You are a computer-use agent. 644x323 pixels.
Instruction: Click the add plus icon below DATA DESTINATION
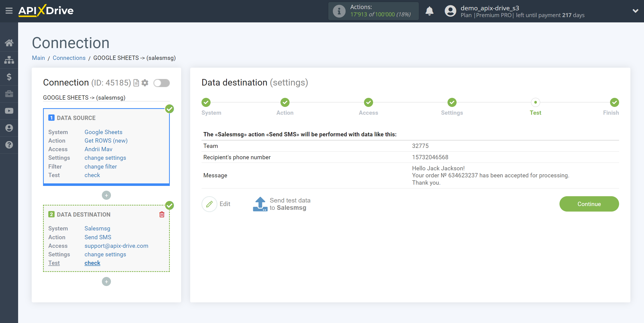(106, 282)
